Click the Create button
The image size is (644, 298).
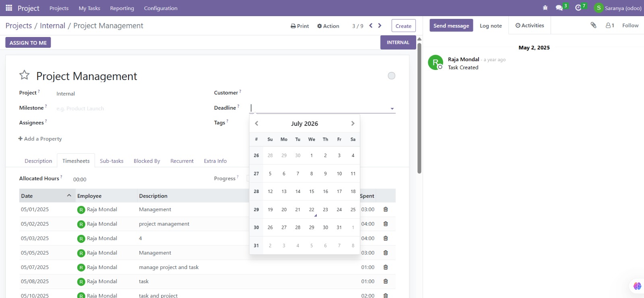[x=403, y=26]
